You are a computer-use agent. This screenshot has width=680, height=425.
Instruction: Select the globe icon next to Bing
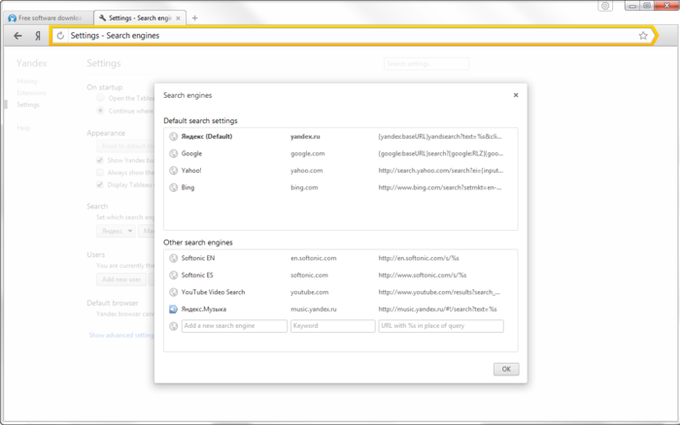coord(173,187)
